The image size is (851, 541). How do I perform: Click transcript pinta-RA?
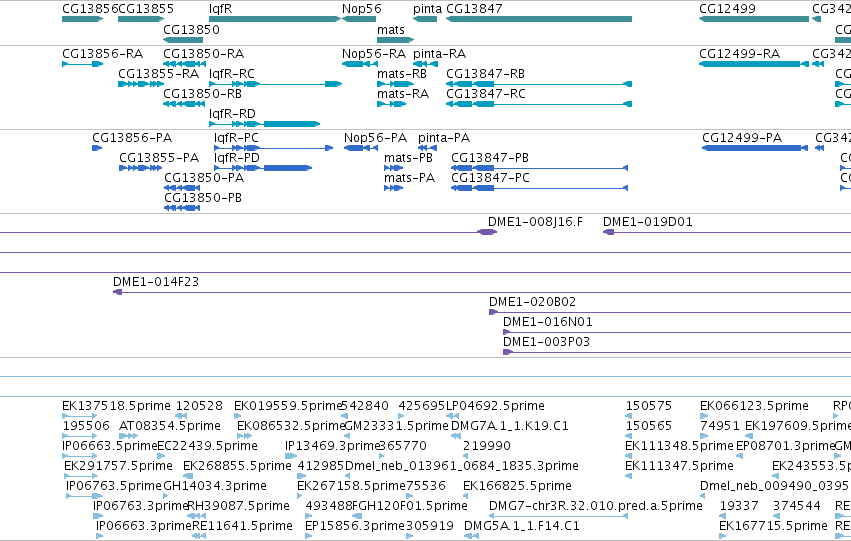coord(426,64)
